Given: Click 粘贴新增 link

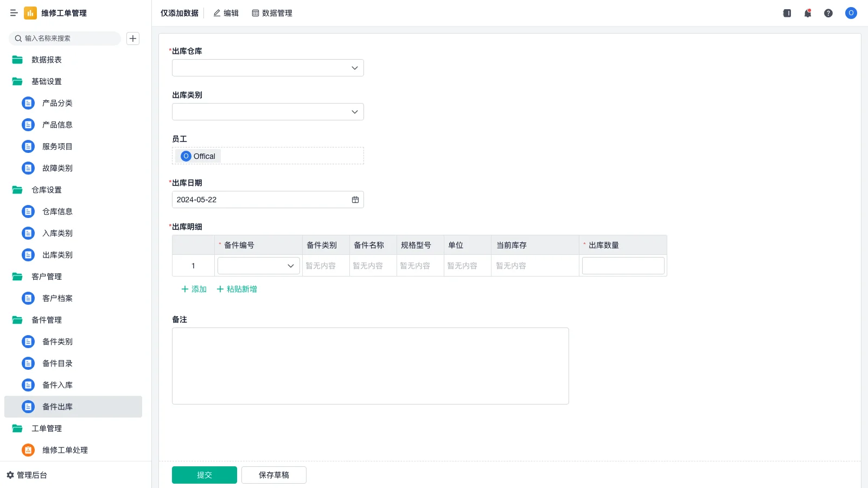Looking at the screenshot, I should coord(237,289).
